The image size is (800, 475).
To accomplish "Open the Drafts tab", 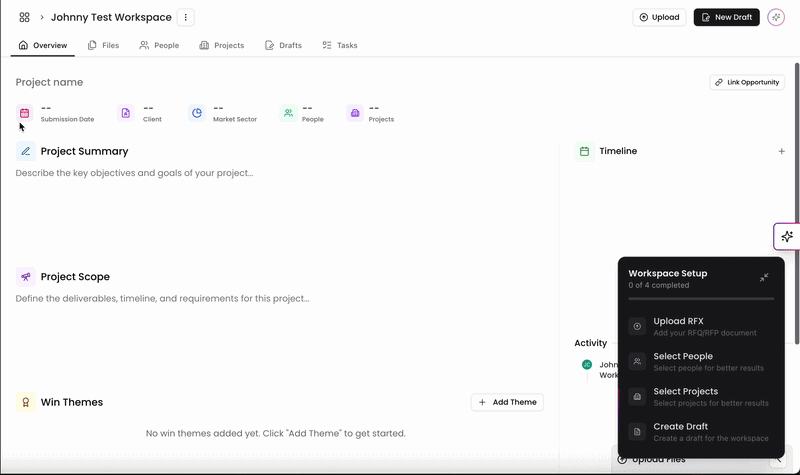I will click(283, 45).
